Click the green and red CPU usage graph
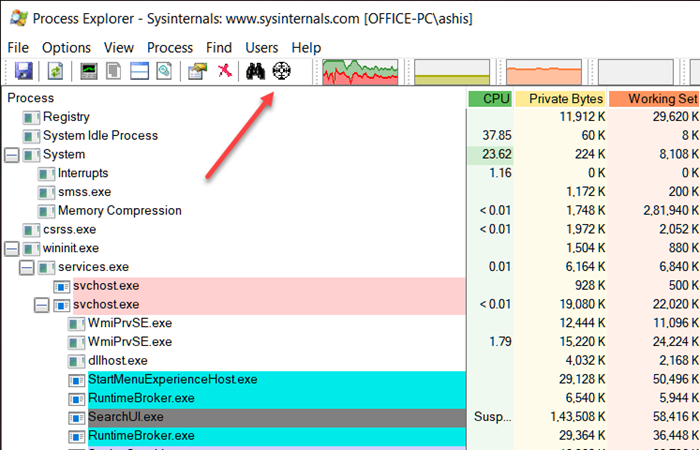The width and height of the screenshot is (700, 450). click(x=360, y=72)
